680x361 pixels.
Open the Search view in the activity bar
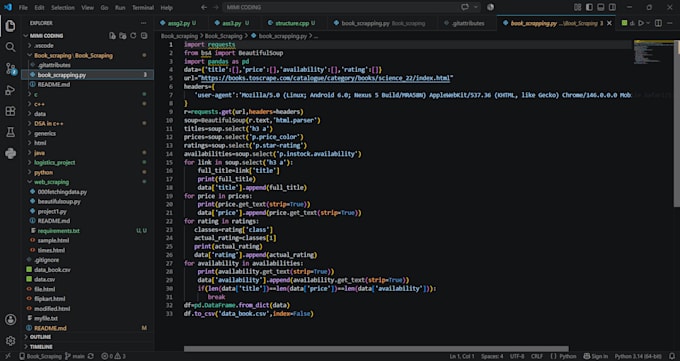pyautogui.click(x=10, y=47)
